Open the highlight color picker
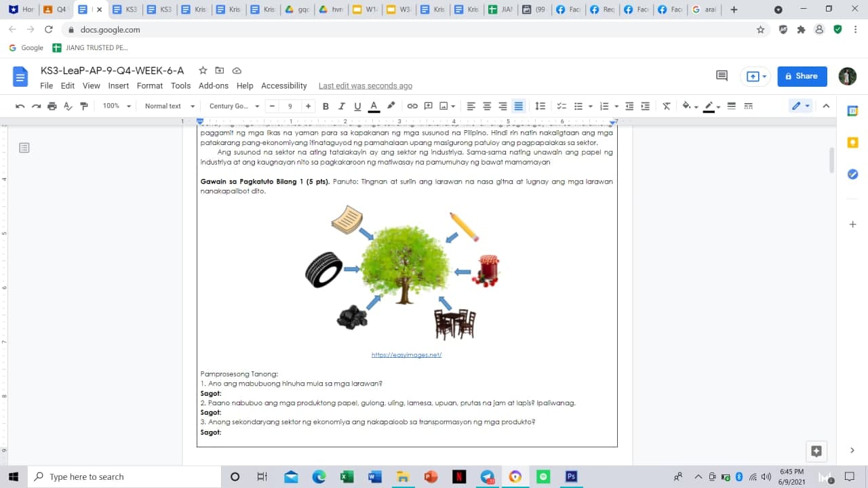Image resolution: width=868 pixels, height=488 pixels. pyautogui.click(x=391, y=106)
